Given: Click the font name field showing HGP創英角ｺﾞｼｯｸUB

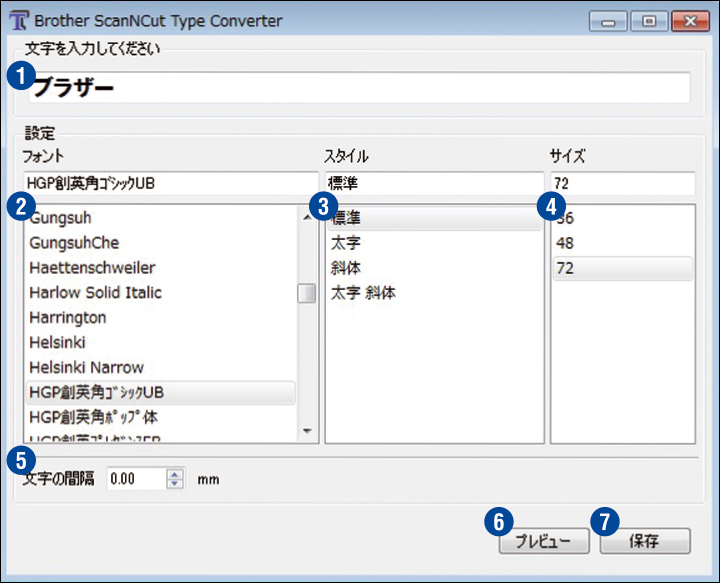Looking at the screenshot, I should tap(171, 183).
